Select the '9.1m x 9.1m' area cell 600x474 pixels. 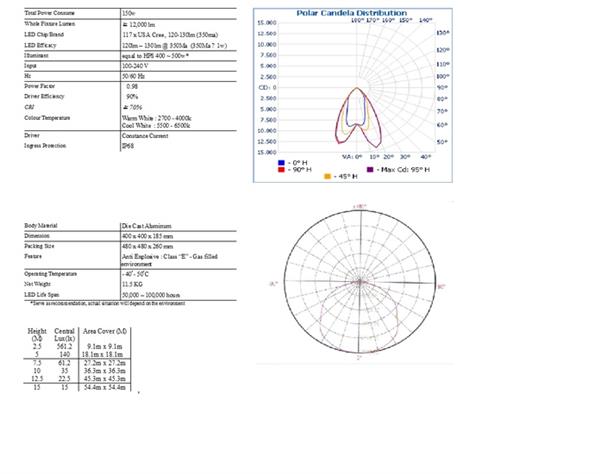coord(105,347)
